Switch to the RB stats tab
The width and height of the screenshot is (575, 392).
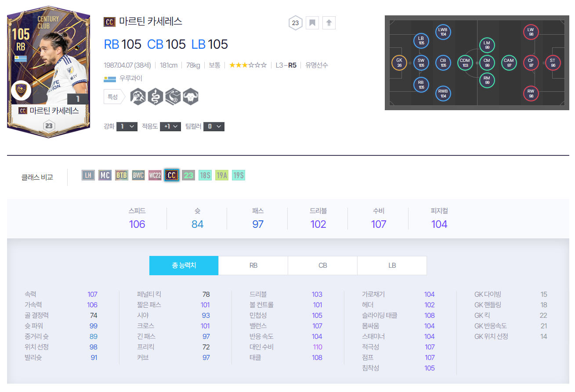click(x=253, y=266)
